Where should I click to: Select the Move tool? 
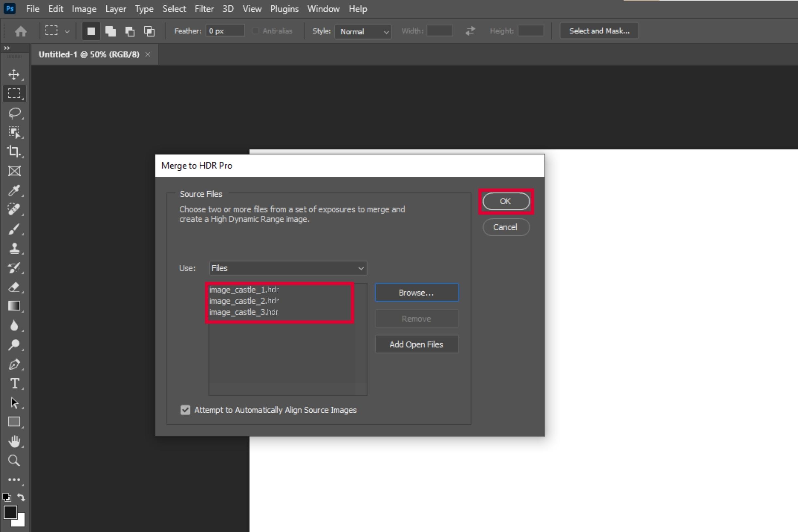[x=14, y=74]
